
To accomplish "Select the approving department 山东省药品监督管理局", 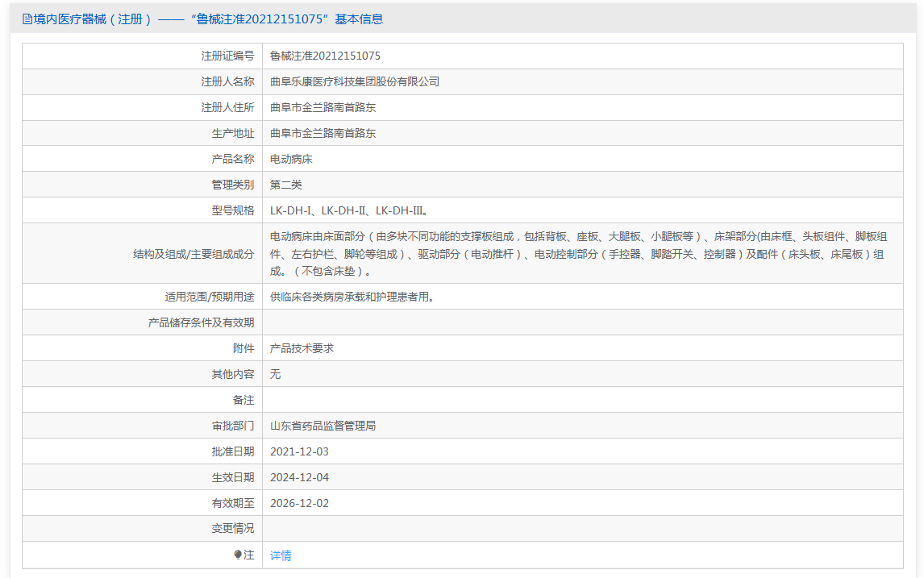I will click(323, 426).
